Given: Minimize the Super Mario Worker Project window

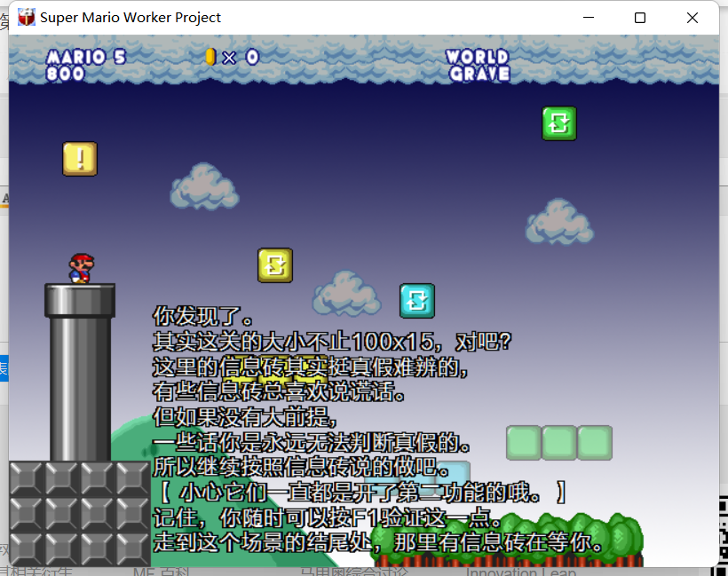Looking at the screenshot, I should [589, 18].
